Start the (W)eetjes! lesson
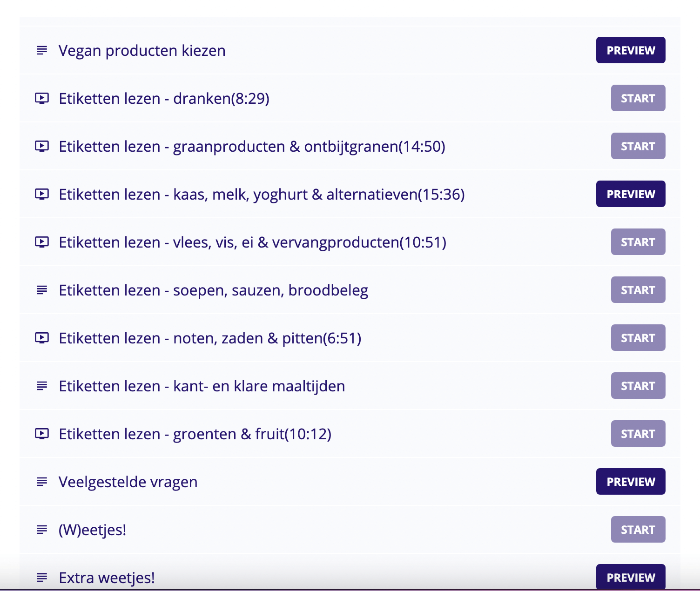This screenshot has width=700, height=591. 638,530
